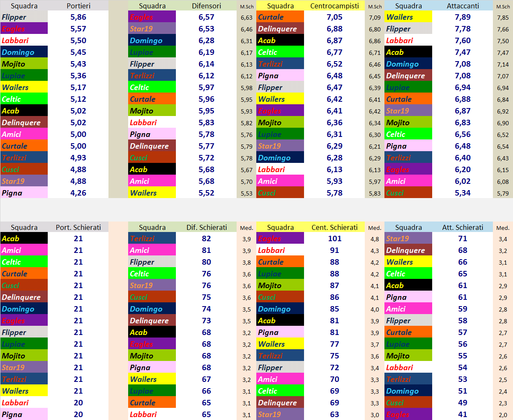Select the Star19 cell with 71 attackers
The height and width of the screenshot is (420, 513).
(408, 239)
